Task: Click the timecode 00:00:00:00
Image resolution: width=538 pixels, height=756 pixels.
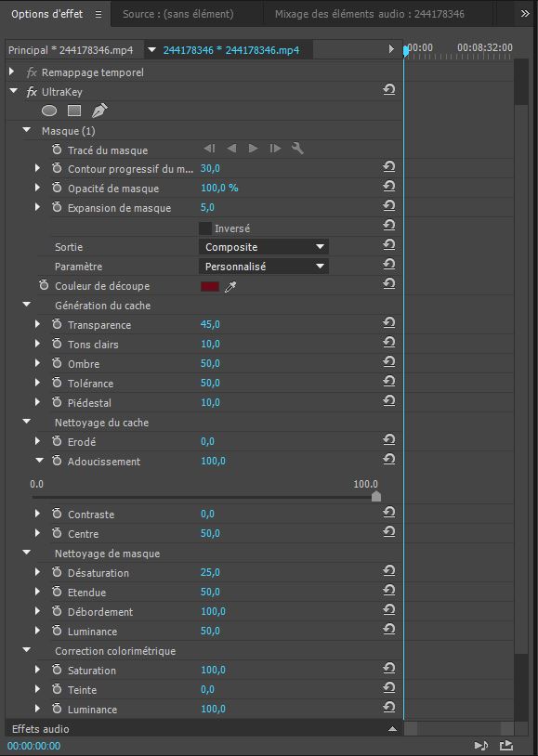Action: click(33, 746)
